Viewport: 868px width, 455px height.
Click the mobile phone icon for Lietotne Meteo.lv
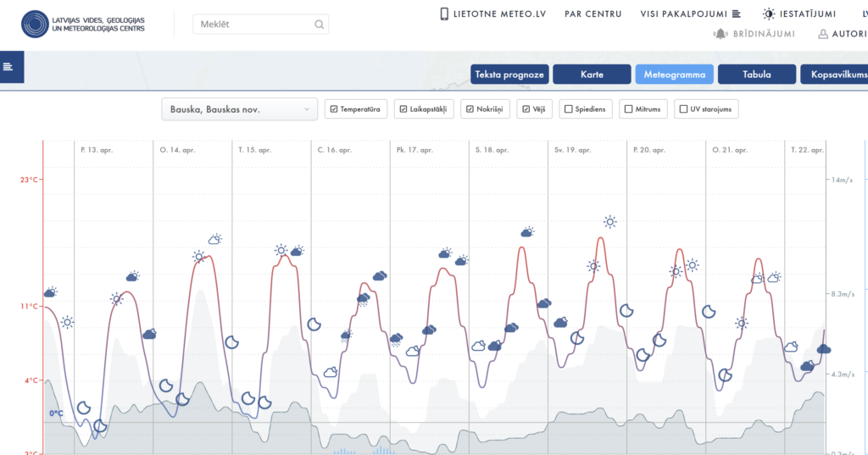pyautogui.click(x=444, y=14)
